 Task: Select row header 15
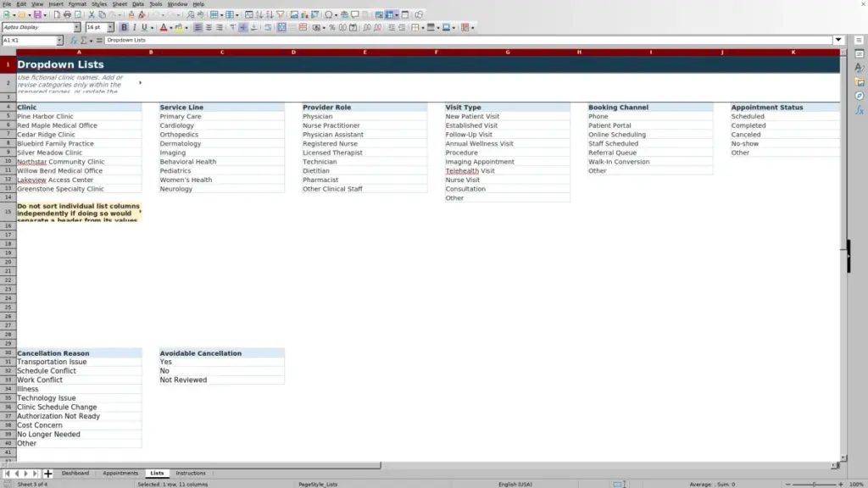coord(8,211)
